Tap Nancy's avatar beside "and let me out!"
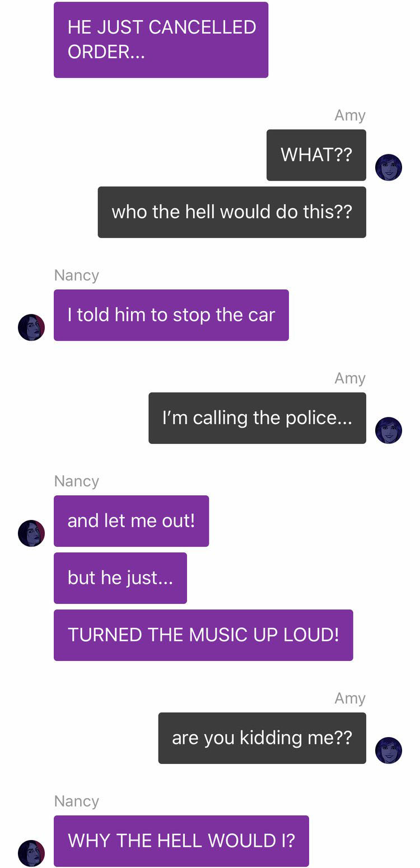Viewport: 420px width, 868px height. 31,533
